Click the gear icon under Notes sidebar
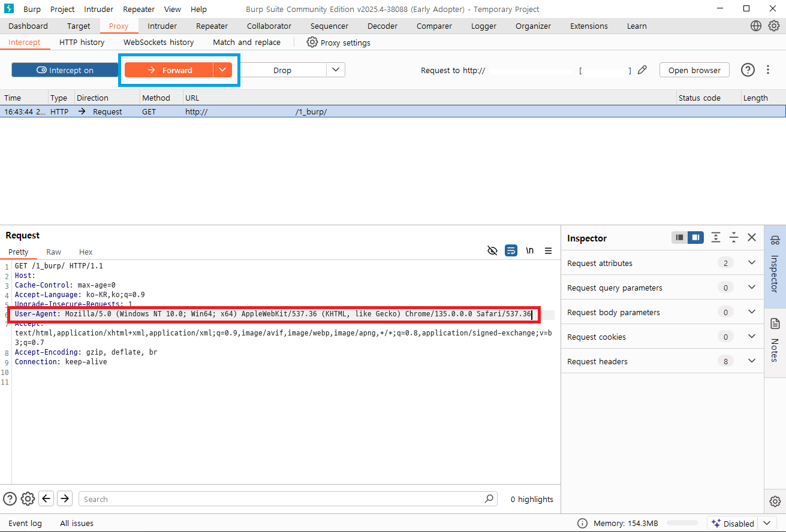 point(775,501)
